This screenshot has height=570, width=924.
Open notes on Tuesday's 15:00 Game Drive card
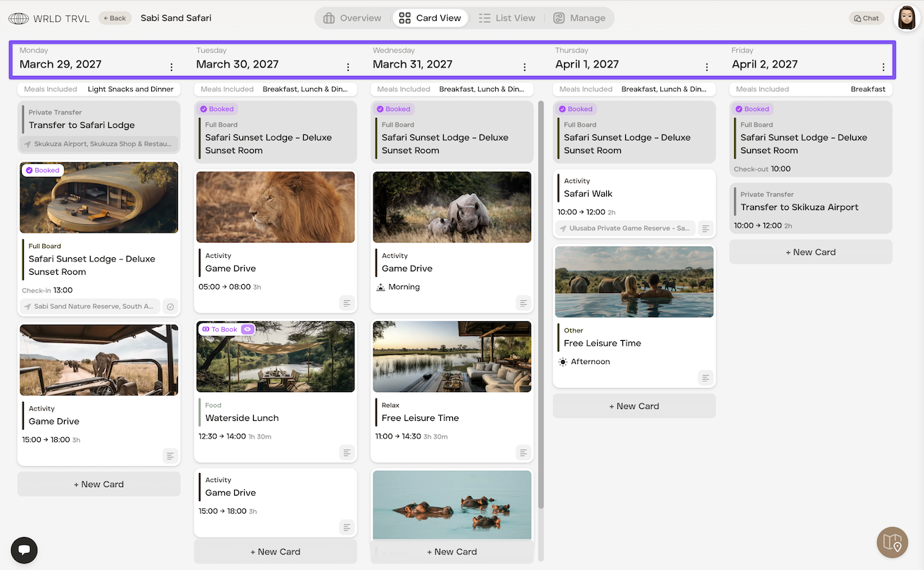coord(347,527)
